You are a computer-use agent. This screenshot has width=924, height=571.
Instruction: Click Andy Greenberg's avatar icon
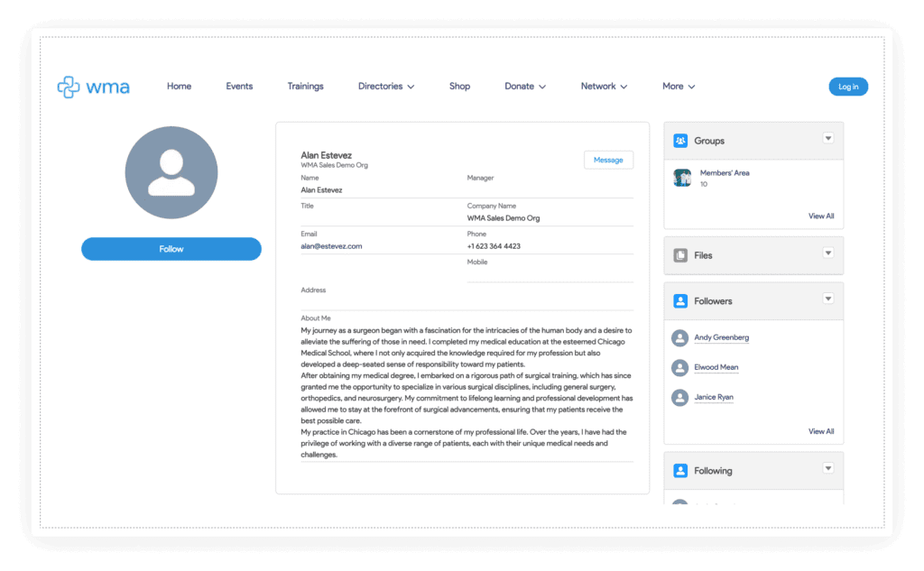[x=679, y=337]
